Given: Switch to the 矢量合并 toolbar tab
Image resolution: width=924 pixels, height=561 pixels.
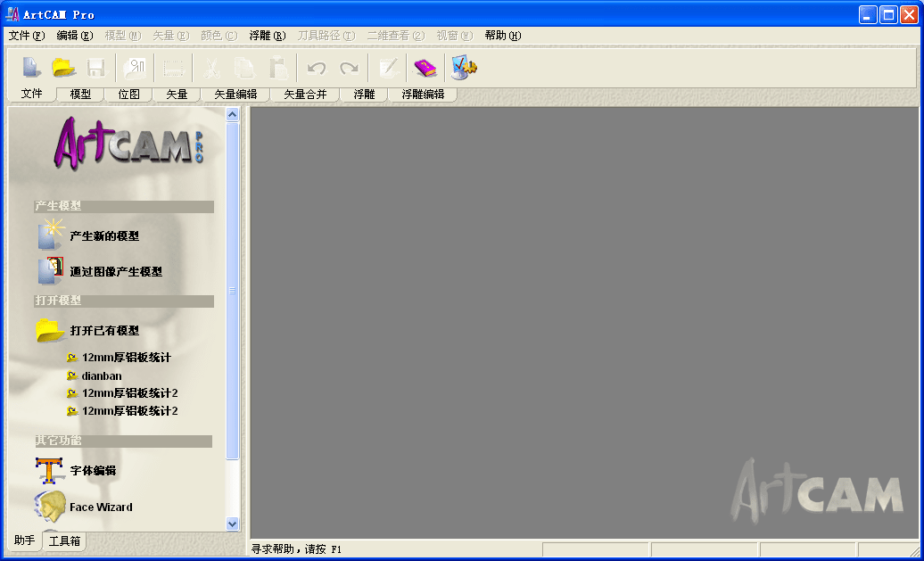Looking at the screenshot, I should tap(305, 95).
